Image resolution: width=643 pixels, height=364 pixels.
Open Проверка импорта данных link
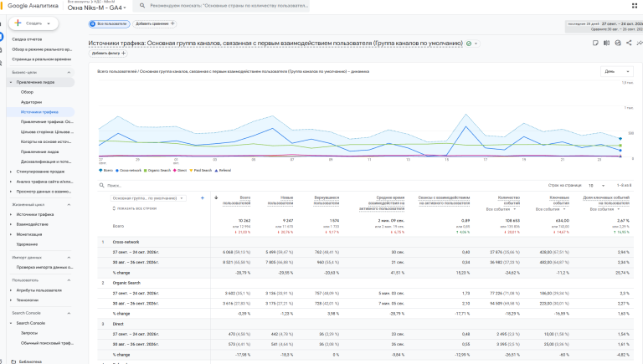coord(44,267)
